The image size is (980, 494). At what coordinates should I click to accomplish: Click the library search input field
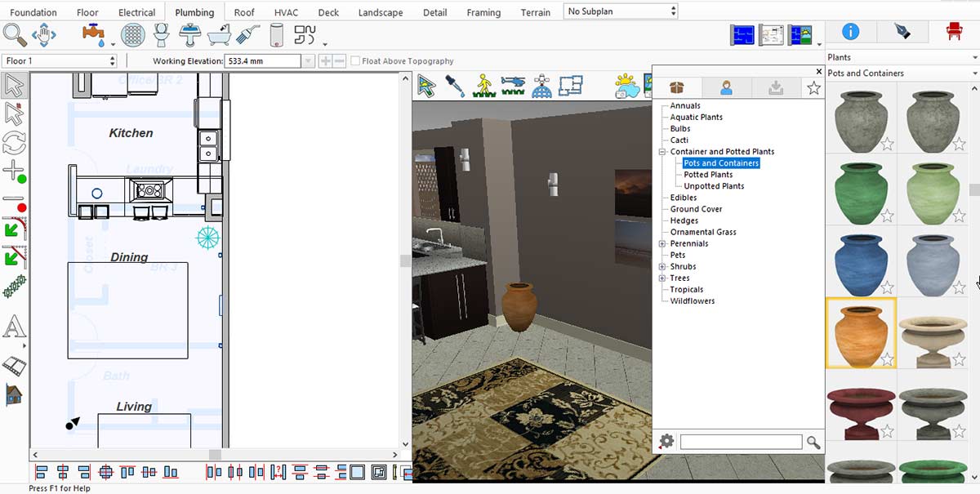[x=741, y=442]
